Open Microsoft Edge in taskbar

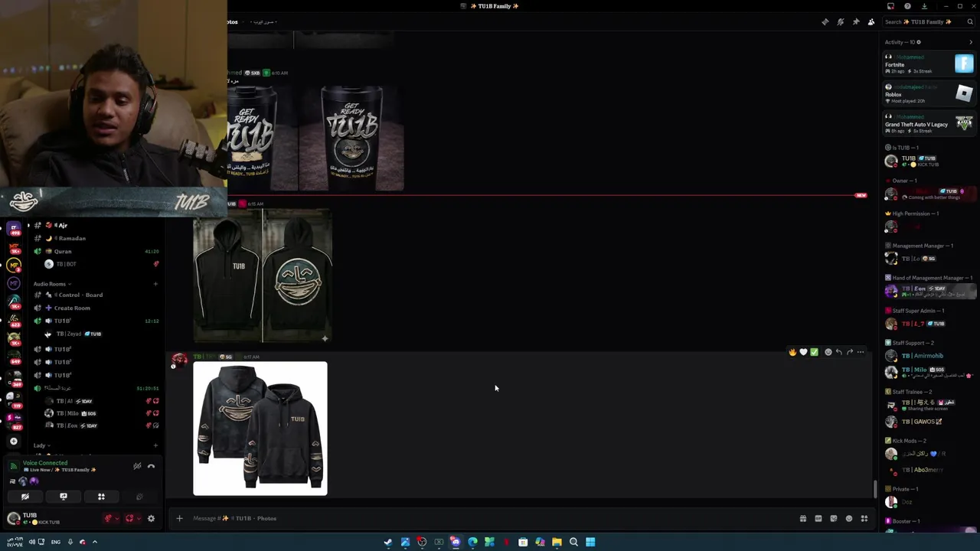[x=472, y=542]
